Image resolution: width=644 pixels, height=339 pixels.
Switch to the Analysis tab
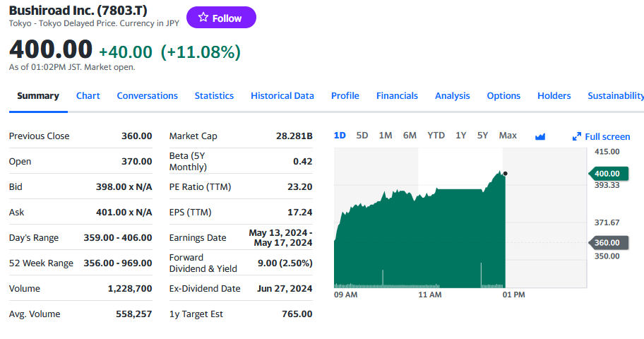point(452,96)
